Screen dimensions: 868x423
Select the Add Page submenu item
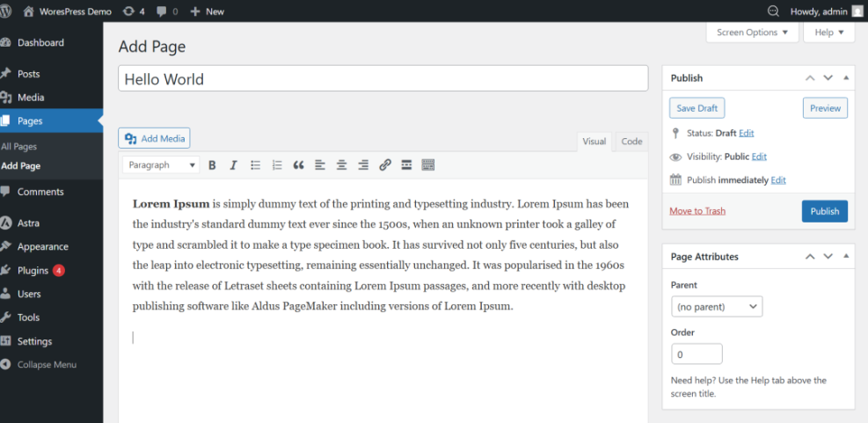[20, 165]
